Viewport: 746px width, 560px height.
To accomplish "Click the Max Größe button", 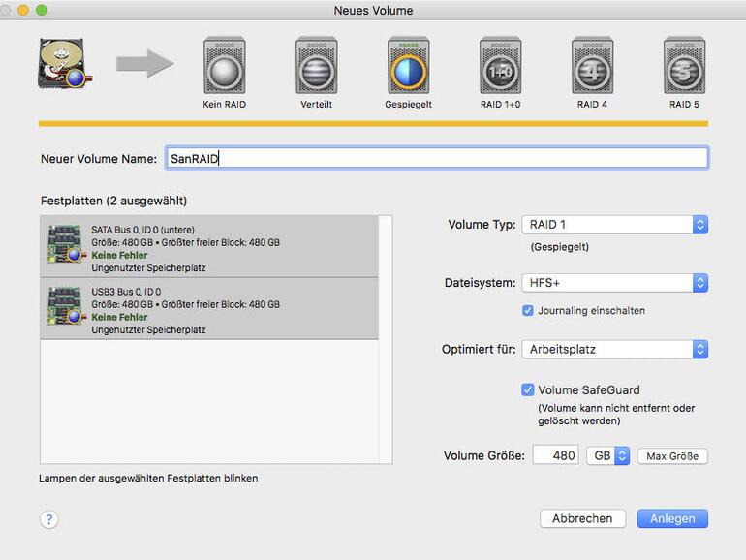I will click(672, 455).
